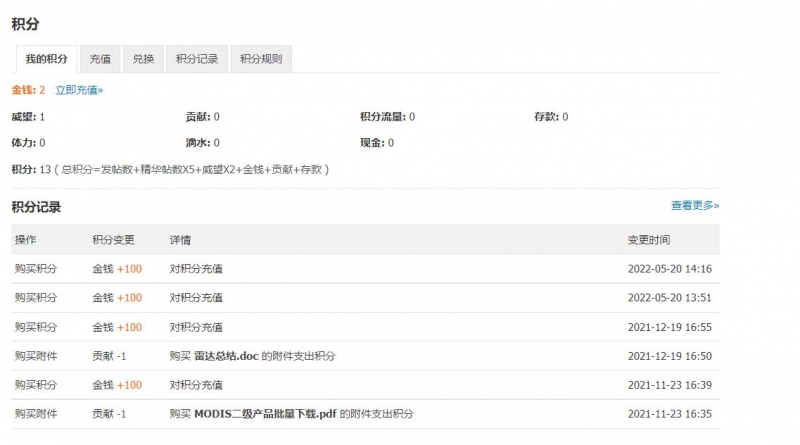Click the 购买附件 entry dated 2021-11-23 16:35
The image size is (800, 445).
36,414
